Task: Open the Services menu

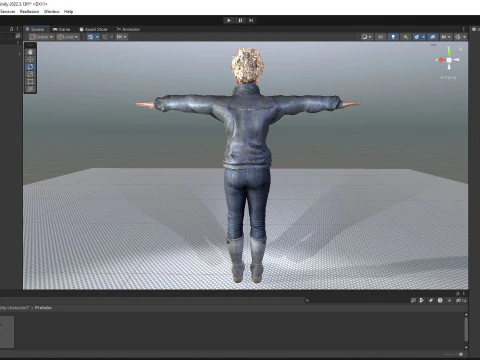Action: [x=7, y=11]
